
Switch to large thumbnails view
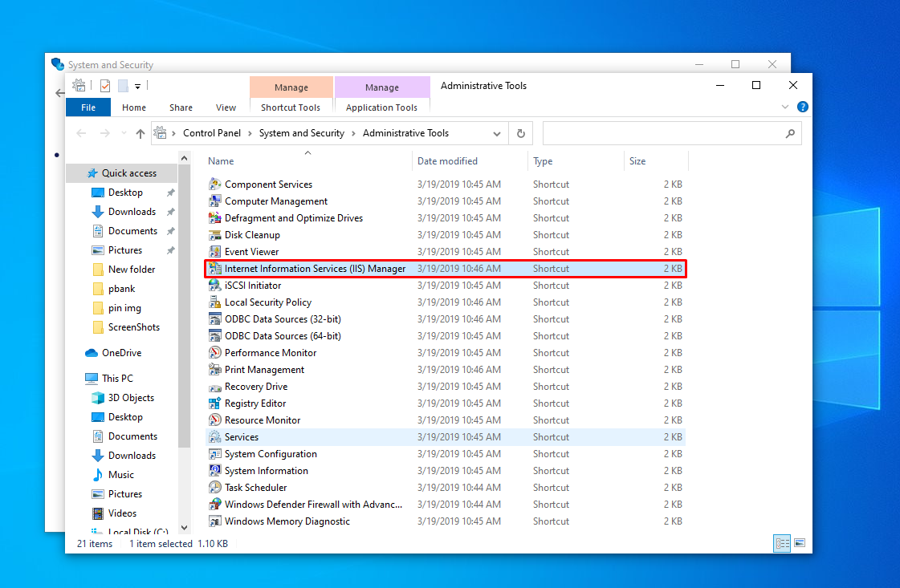click(x=799, y=543)
